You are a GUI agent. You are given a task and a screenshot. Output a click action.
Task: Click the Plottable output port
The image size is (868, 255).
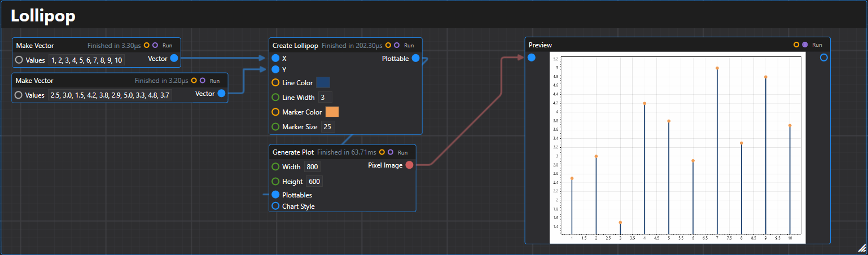tap(415, 58)
